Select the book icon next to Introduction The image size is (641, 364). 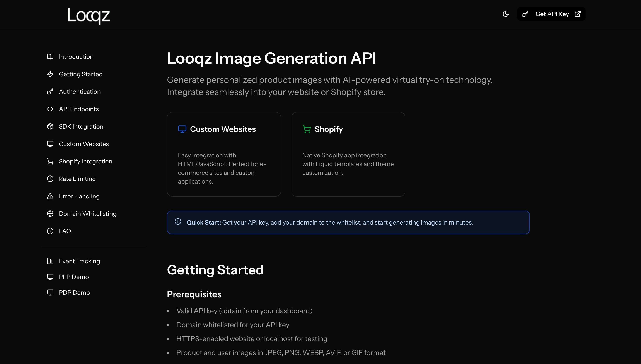(50, 56)
